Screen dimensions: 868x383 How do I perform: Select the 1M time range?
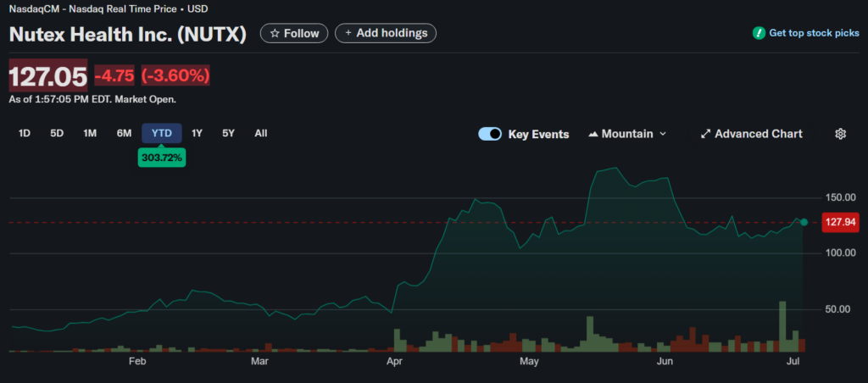(x=90, y=133)
